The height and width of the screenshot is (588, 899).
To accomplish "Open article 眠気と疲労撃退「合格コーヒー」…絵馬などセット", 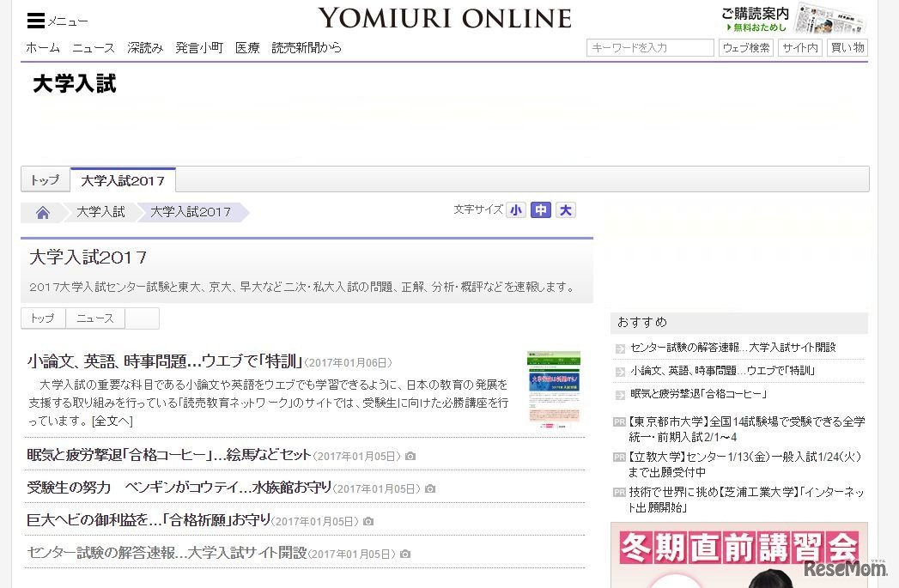I will tap(168, 455).
